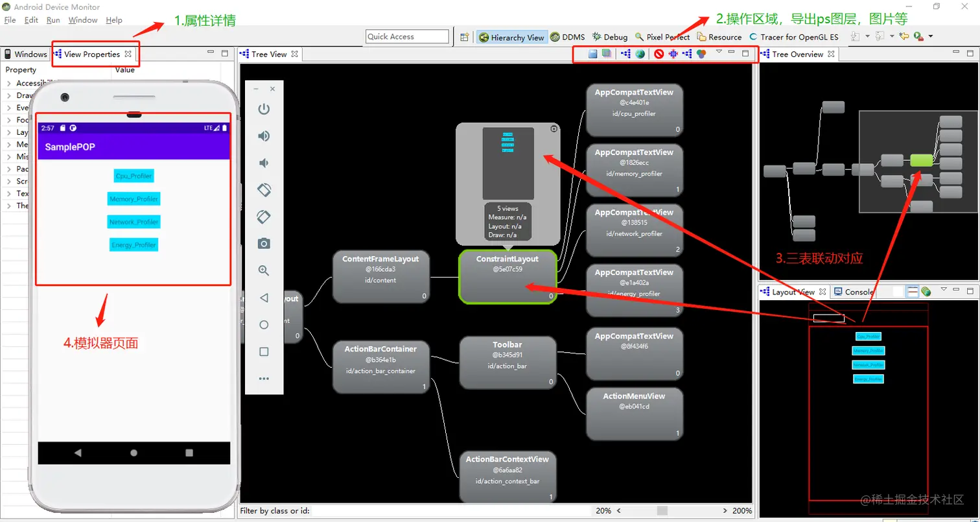Save the tree view as a PNG

click(x=593, y=54)
